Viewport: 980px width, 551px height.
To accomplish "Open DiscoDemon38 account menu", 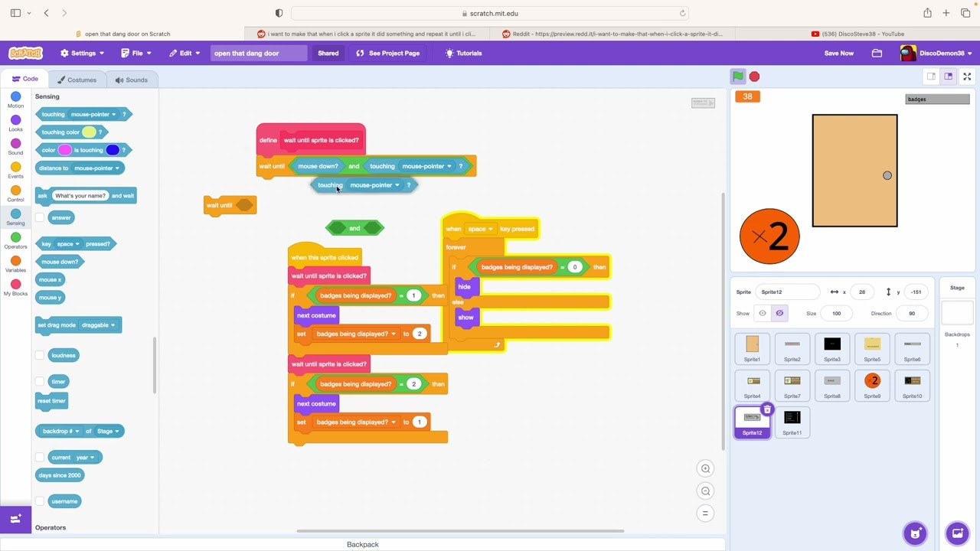I will pyautogui.click(x=936, y=53).
